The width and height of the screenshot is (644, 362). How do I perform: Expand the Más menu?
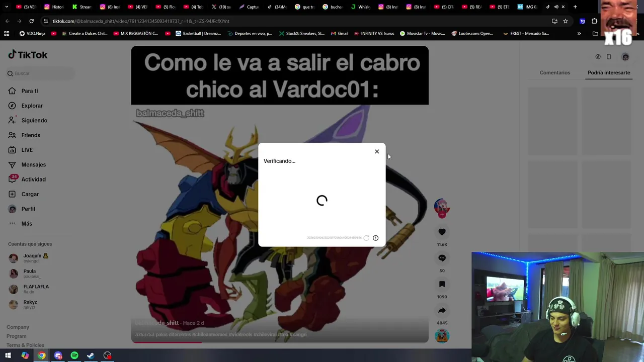(27, 224)
